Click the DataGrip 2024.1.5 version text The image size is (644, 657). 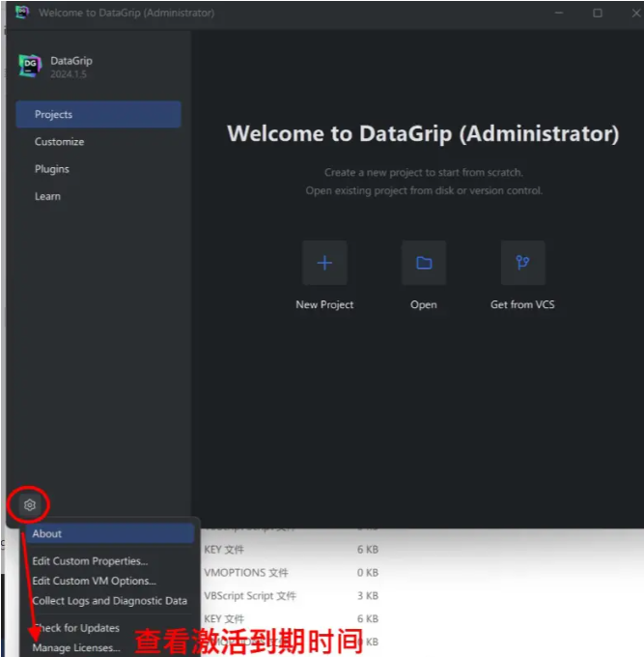[x=69, y=74]
